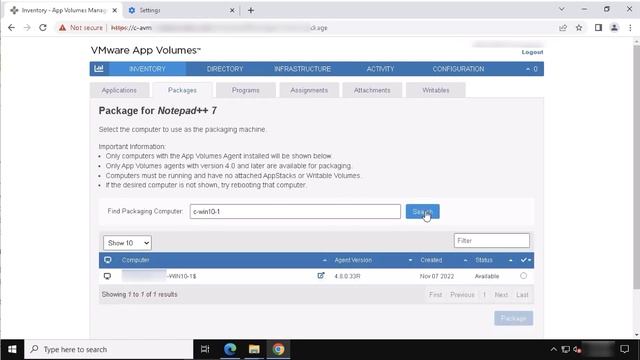The width and height of the screenshot is (640, 360).
Task: Open the dashboard chart icon in navigation bar
Action: 99,69
